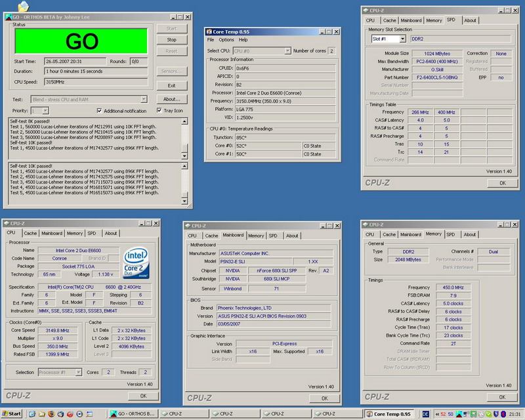Switch to the GO - ORTHOS taskbar button
The height and width of the screenshot is (420, 525).
[133, 414]
